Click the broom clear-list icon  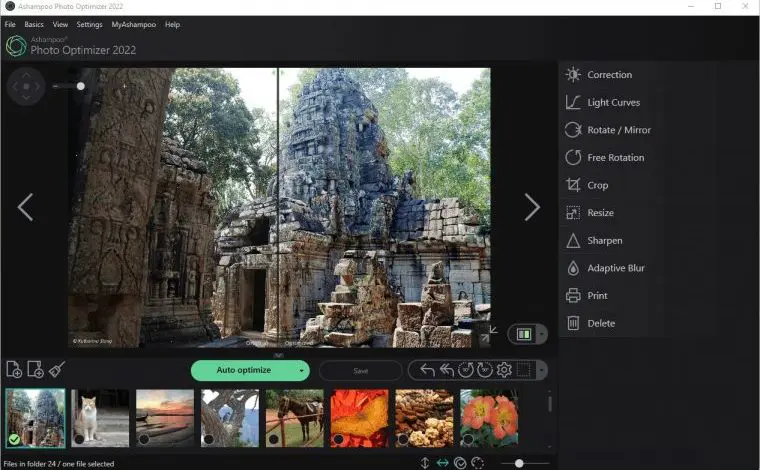point(56,370)
